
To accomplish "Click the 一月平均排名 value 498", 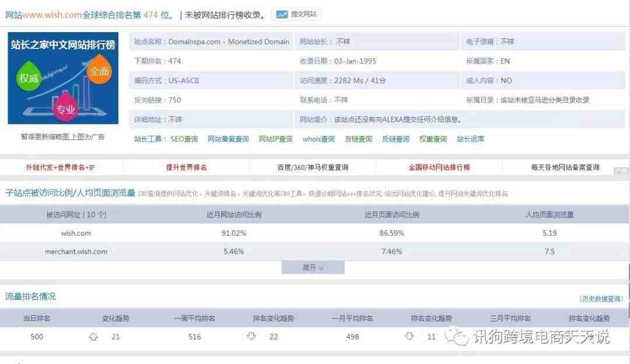I will pyautogui.click(x=352, y=337).
